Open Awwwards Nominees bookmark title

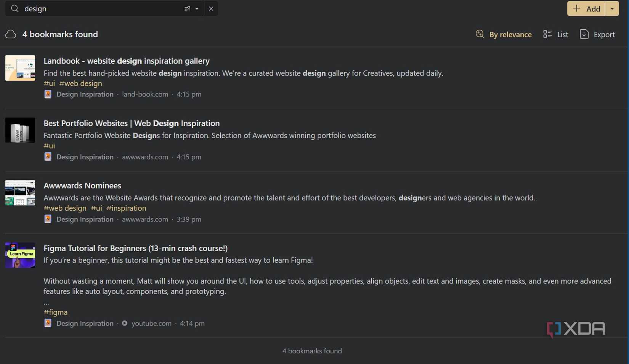tap(82, 185)
